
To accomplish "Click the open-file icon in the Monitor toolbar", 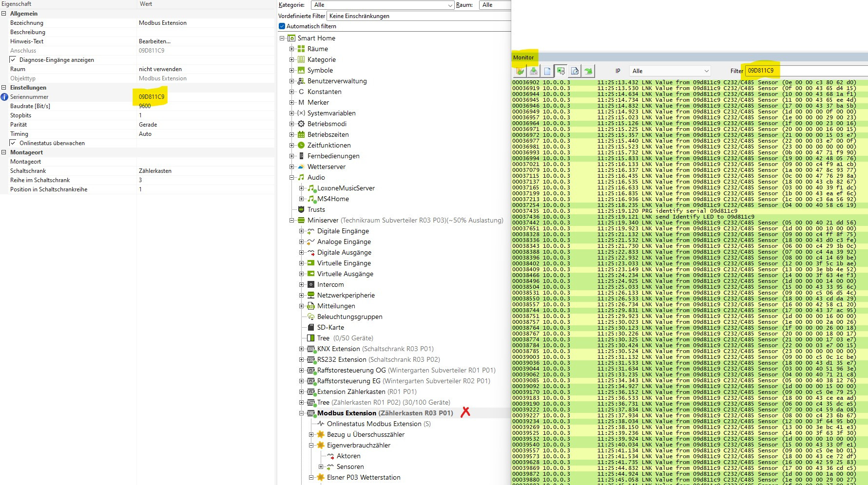I will pyautogui.click(x=520, y=71).
